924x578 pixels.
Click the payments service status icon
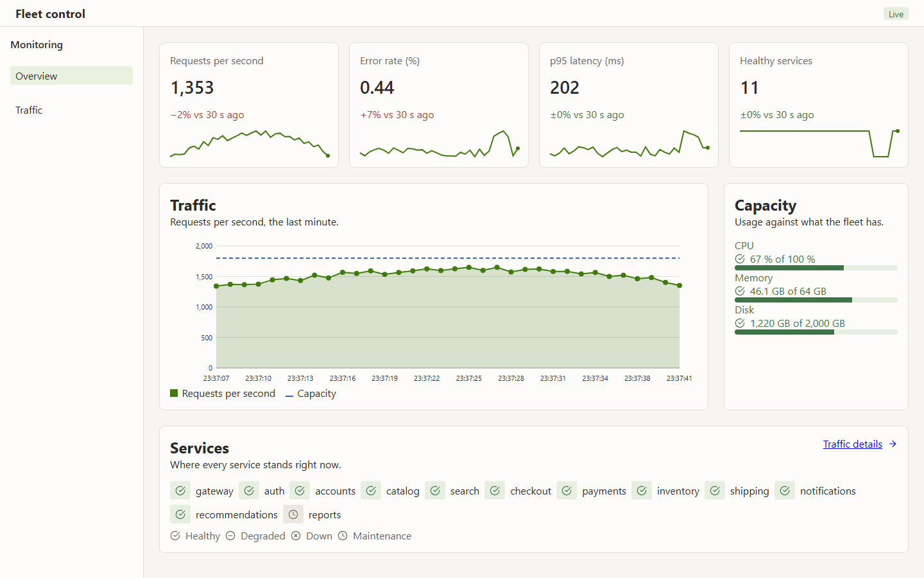tap(567, 491)
